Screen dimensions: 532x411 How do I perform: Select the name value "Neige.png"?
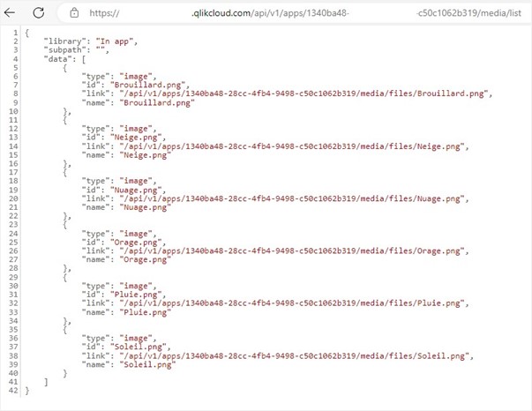[x=146, y=155]
